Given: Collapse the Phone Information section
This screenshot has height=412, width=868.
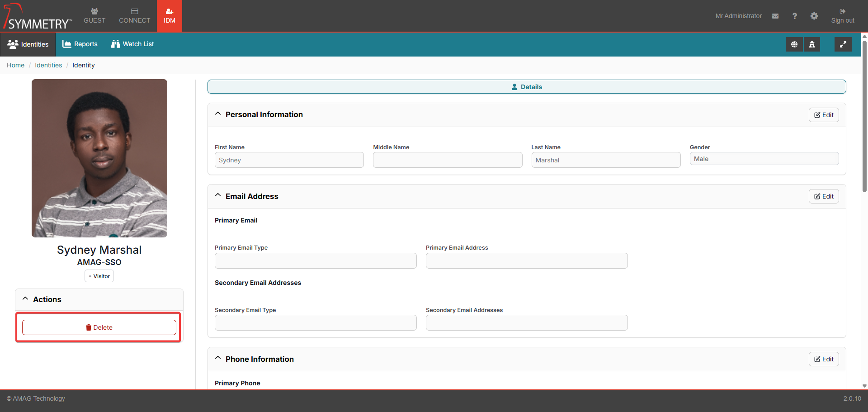Looking at the screenshot, I should click(x=218, y=358).
